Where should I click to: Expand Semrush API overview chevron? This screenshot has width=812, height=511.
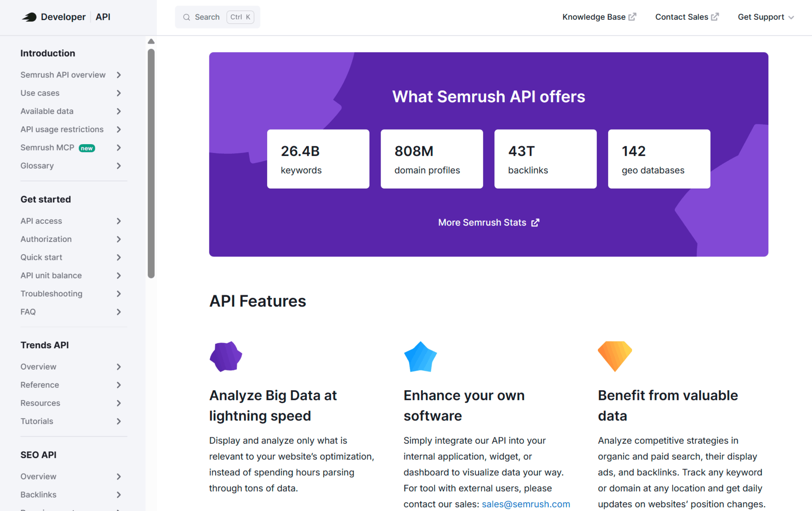pyautogui.click(x=119, y=75)
